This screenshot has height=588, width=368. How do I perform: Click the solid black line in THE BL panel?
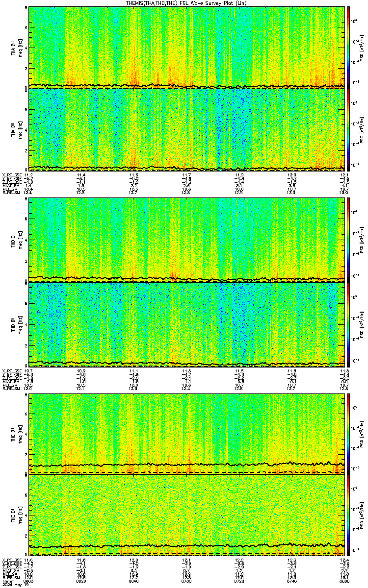click(186, 464)
